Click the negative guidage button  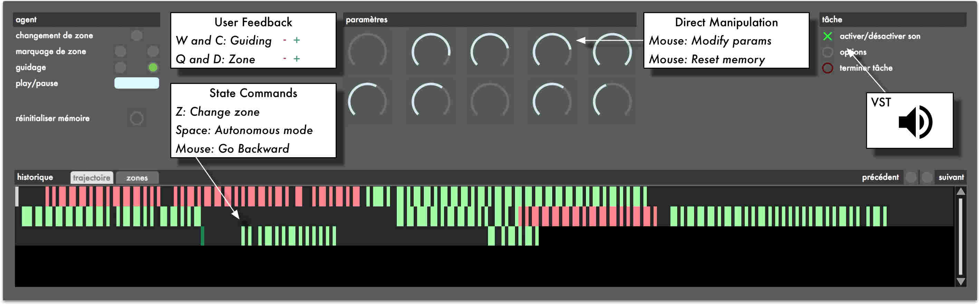pyautogui.click(x=120, y=67)
